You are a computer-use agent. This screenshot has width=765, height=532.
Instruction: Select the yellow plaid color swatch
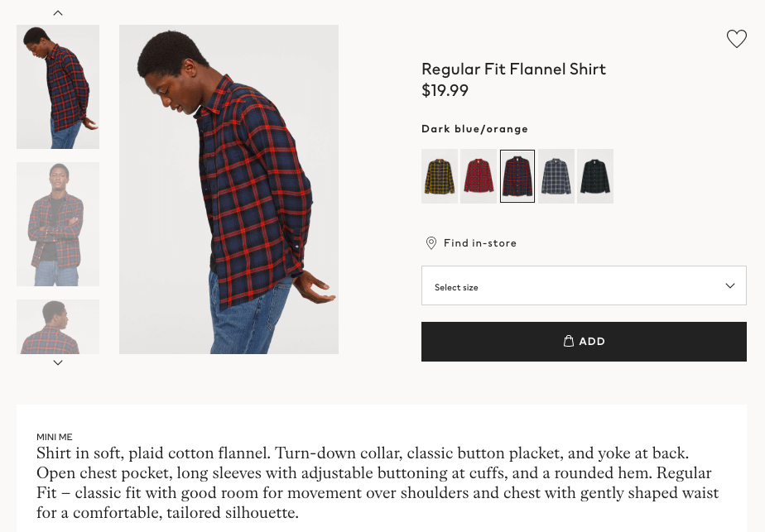tap(440, 175)
